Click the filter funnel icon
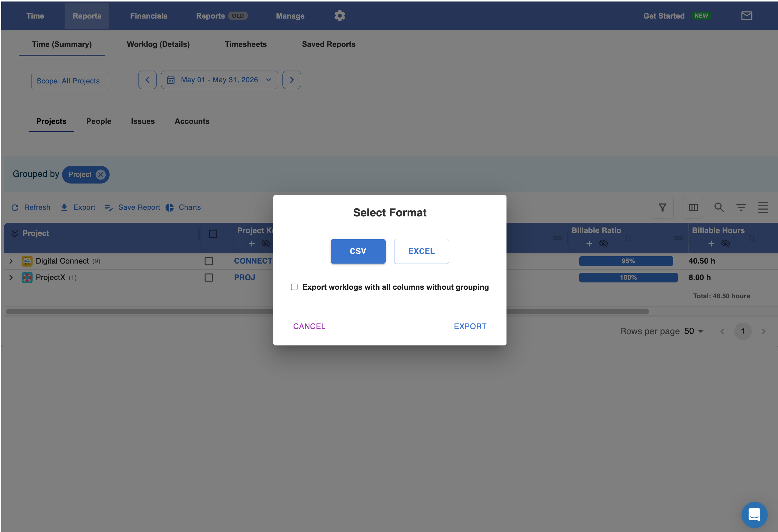778x532 pixels. click(x=662, y=208)
